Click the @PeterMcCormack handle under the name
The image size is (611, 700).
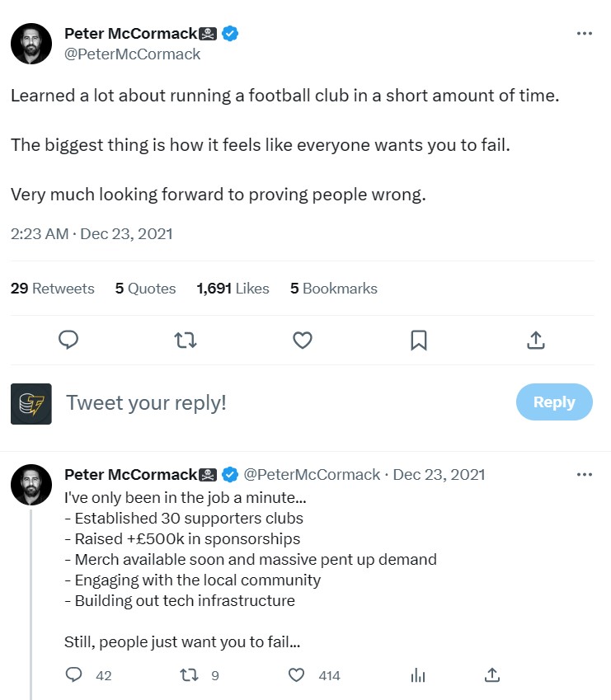coord(132,54)
